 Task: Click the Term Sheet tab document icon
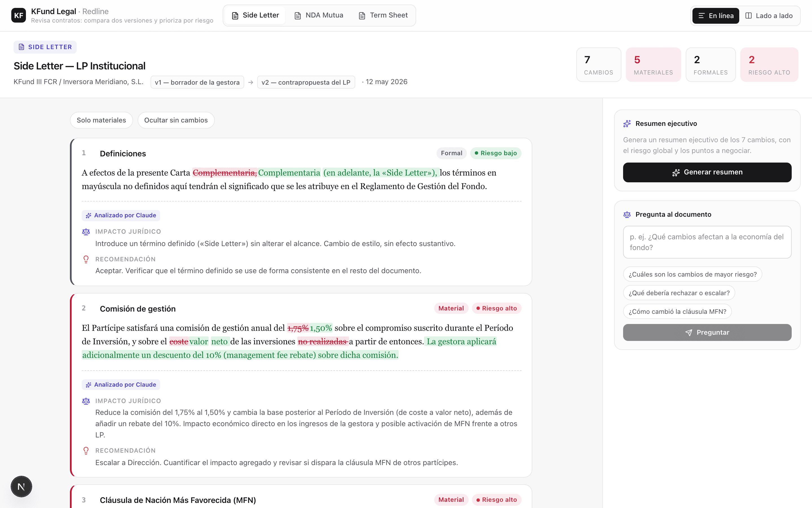pos(362,16)
